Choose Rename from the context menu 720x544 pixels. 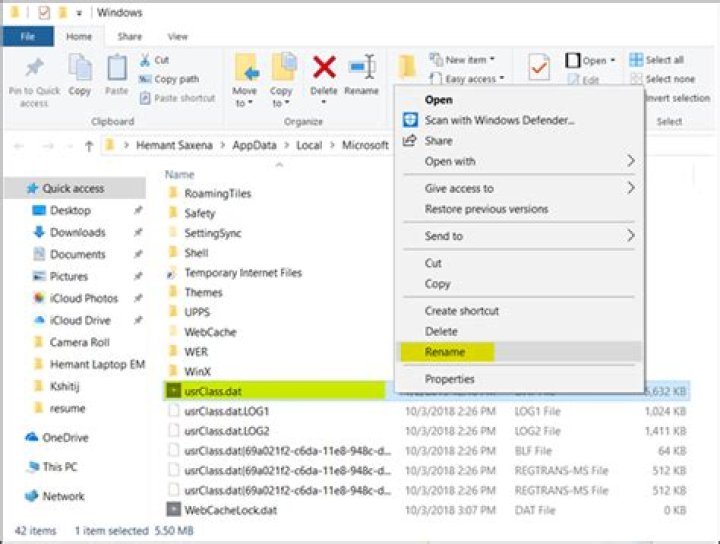(445, 352)
